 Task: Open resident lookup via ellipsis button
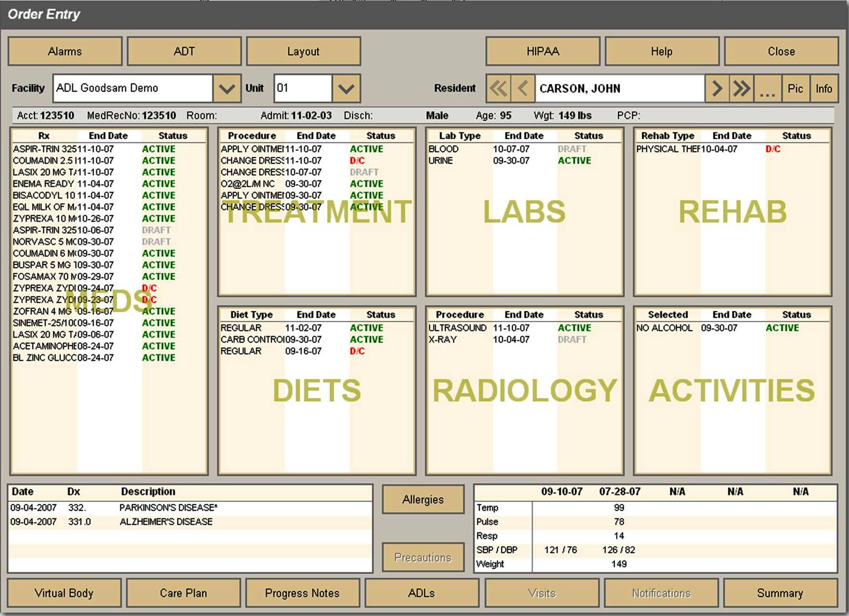767,88
